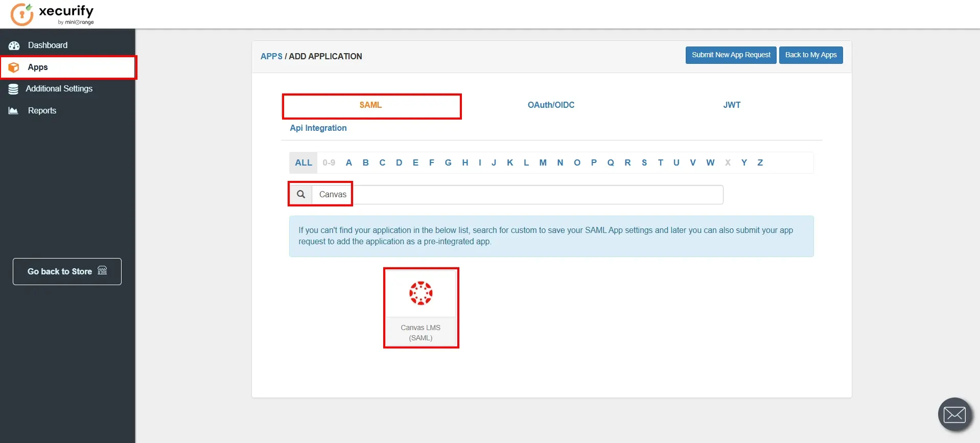The height and width of the screenshot is (443, 980).
Task: Filter apps by letter C
Action: click(x=382, y=162)
